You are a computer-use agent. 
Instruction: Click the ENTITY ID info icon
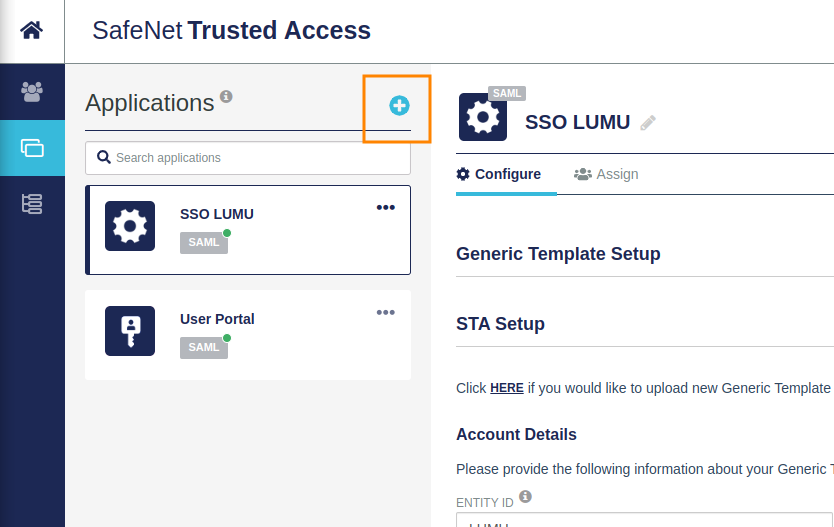(x=525, y=496)
